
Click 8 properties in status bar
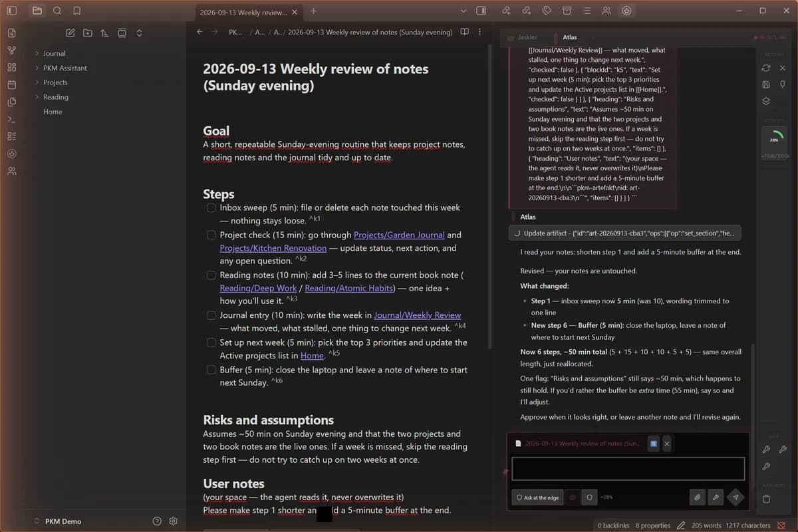pos(653,525)
